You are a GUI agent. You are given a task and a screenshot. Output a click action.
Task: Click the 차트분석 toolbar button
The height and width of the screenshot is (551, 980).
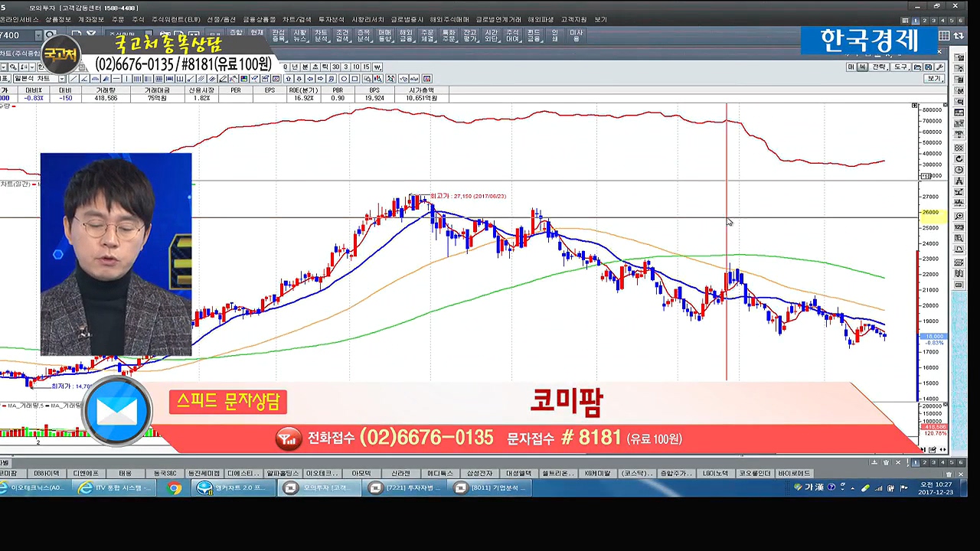[x=321, y=36]
